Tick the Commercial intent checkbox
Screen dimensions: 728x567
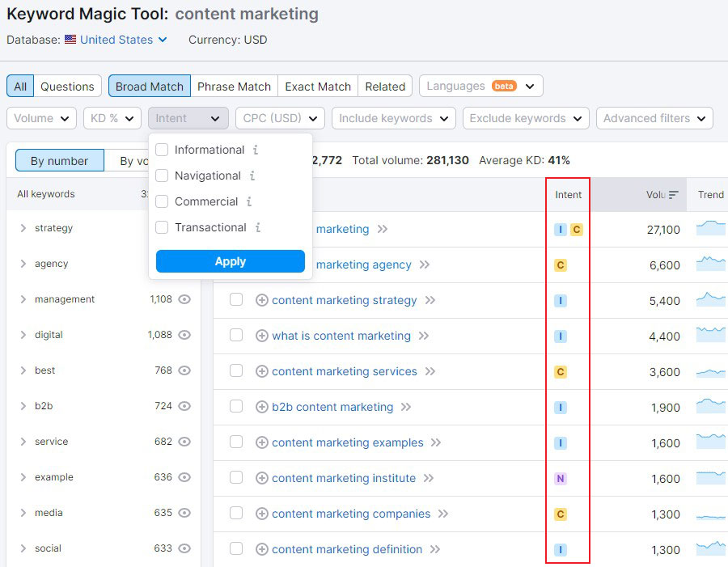coord(162,201)
